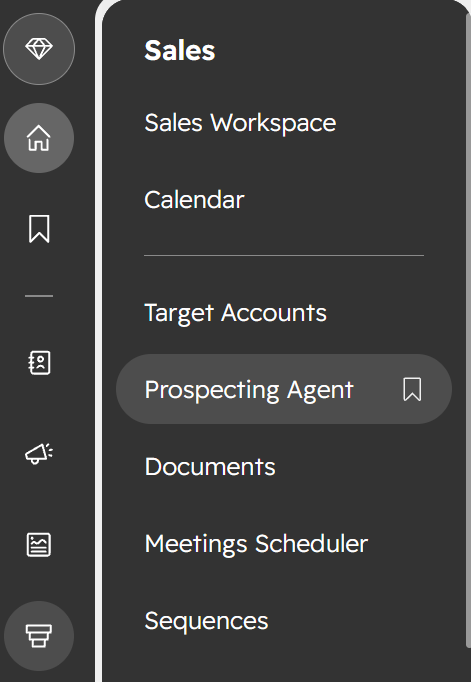Image resolution: width=471 pixels, height=682 pixels.
Task: Open the Calendar menu item
Action: pyautogui.click(x=194, y=200)
